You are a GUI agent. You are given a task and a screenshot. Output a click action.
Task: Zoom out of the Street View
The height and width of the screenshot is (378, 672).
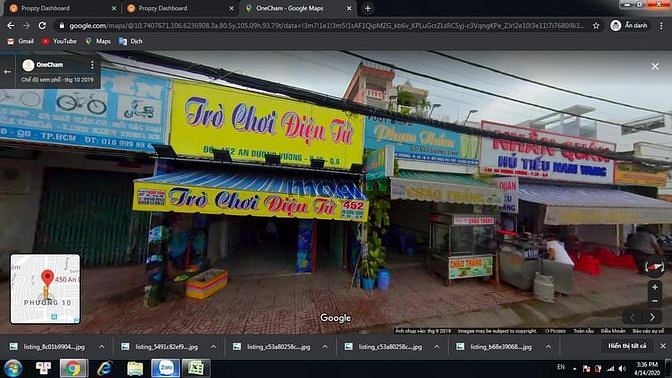tap(654, 301)
